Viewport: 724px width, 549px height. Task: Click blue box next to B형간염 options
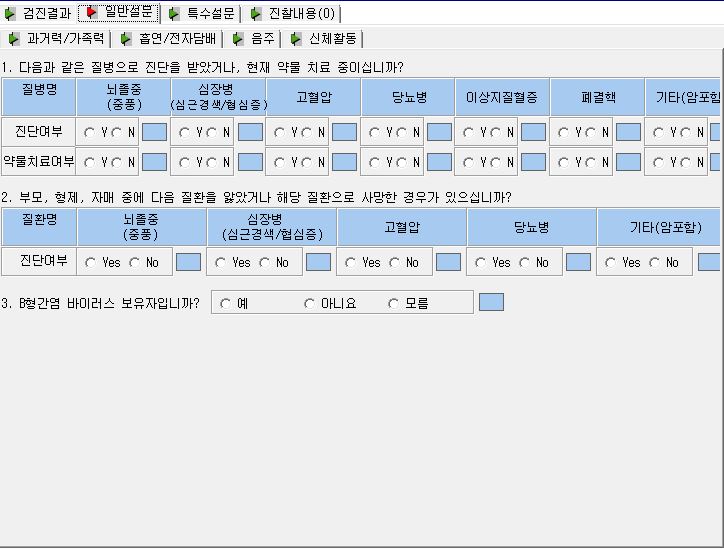point(491,302)
